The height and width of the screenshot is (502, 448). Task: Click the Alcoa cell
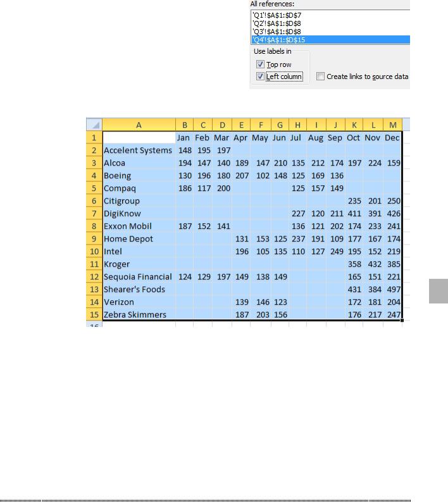click(139, 163)
